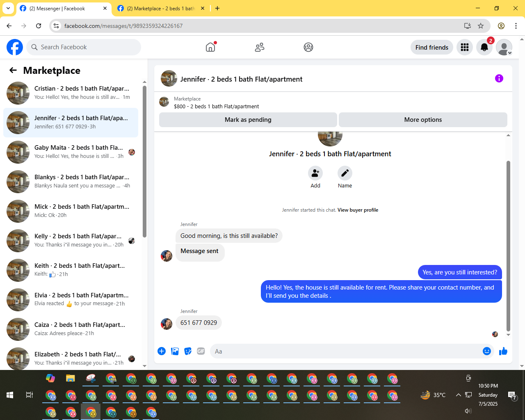Open more actions plus icon in composer

pyautogui.click(x=162, y=351)
